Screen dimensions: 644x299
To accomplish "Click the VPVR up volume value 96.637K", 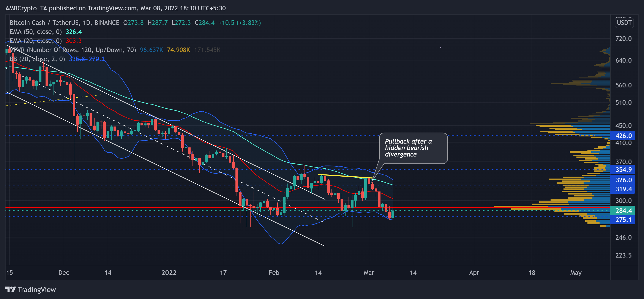I will tap(152, 50).
